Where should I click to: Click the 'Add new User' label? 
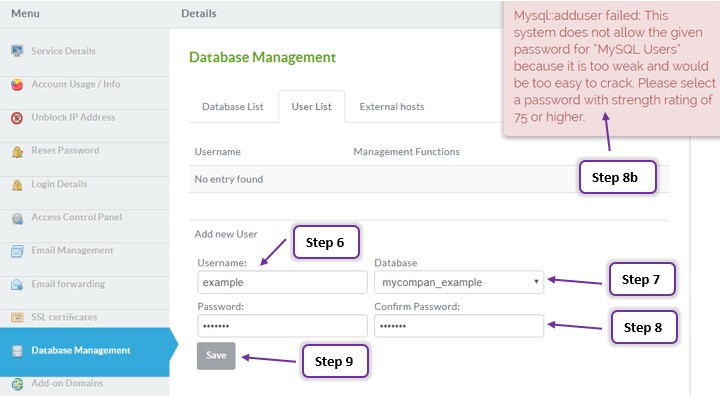pos(226,234)
